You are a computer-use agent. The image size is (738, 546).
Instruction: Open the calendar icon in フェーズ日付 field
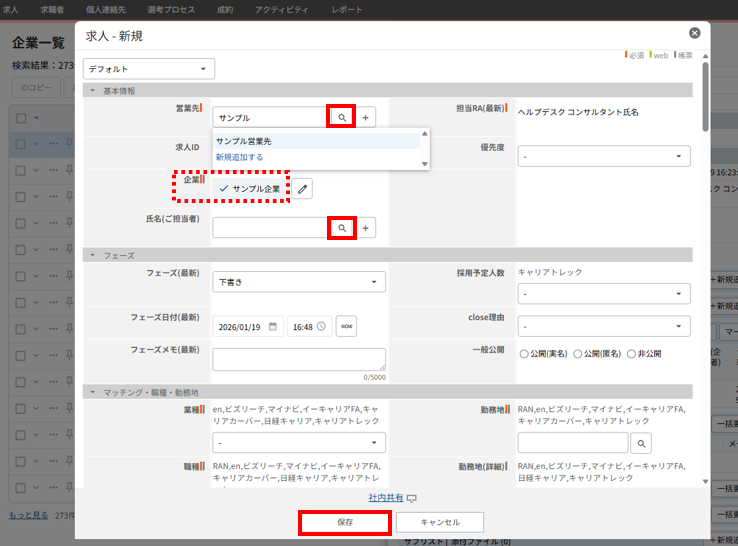pyautogui.click(x=272, y=326)
